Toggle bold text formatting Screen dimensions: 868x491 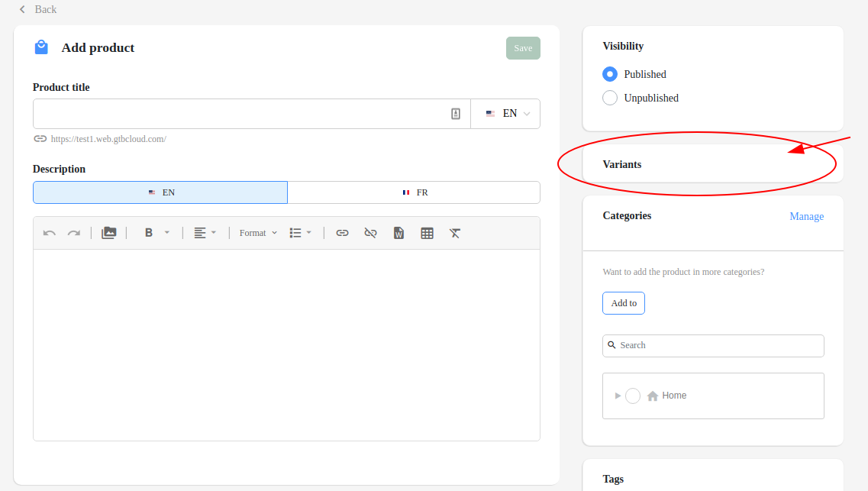tap(148, 233)
